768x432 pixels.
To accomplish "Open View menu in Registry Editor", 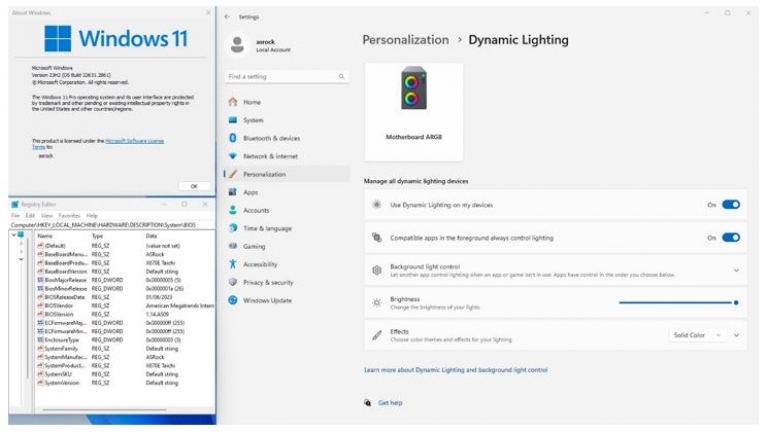I will pyautogui.click(x=47, y=216).
